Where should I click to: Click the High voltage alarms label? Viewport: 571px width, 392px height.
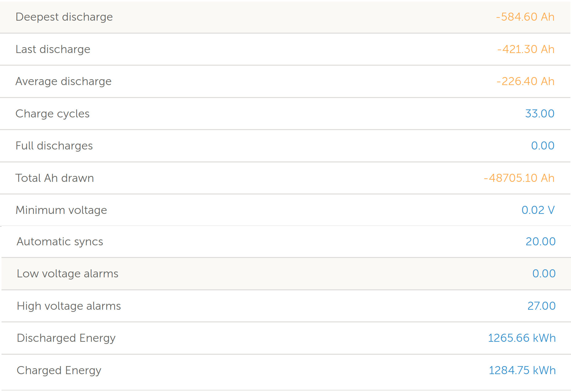click(x=69, y=306)
